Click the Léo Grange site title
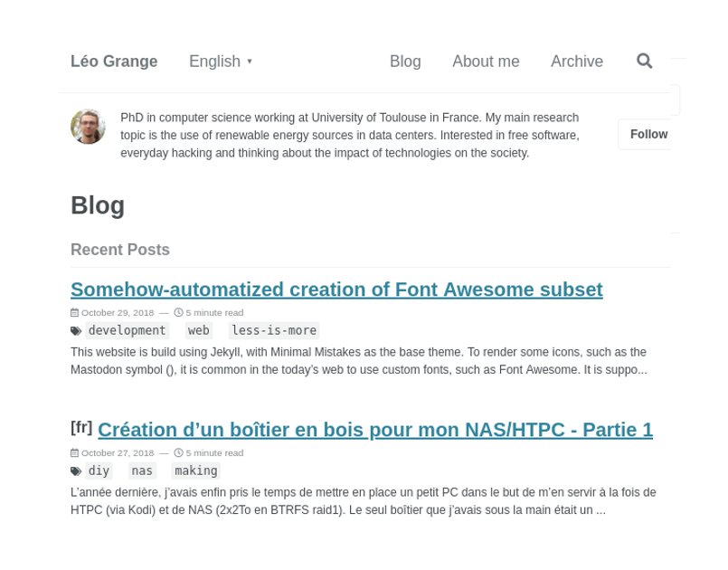728x570 pixels. (x=114, y=61)
